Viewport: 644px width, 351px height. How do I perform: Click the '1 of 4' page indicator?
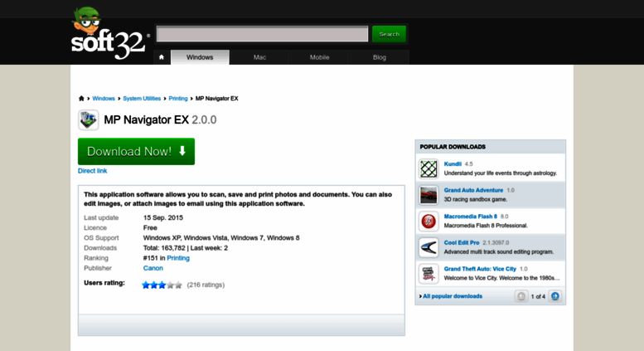pyautogui.click(x=538, y=296)
